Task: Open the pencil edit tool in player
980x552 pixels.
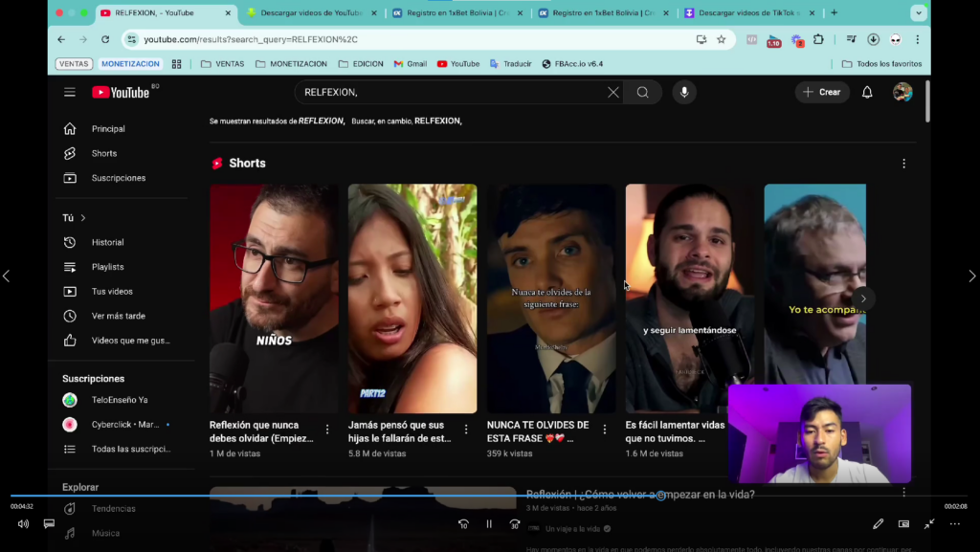Action: pos(879,524)
